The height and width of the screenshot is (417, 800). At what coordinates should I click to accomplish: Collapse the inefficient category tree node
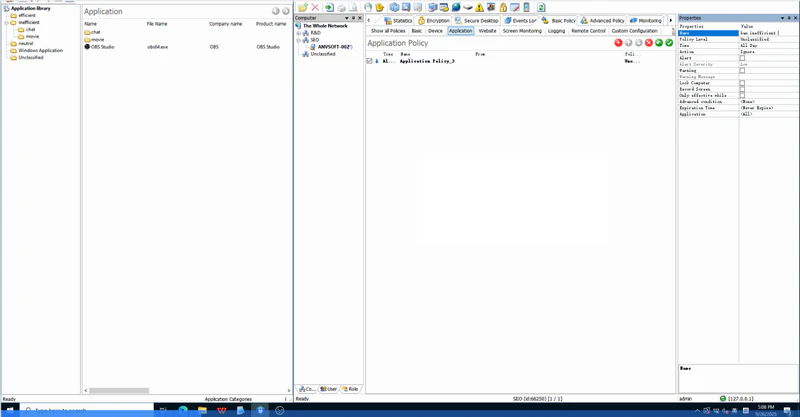pos(7,22)
